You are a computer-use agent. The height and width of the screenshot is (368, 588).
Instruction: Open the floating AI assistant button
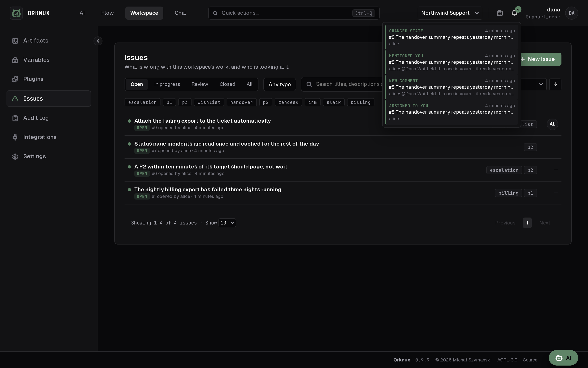(x=563, y=358)
